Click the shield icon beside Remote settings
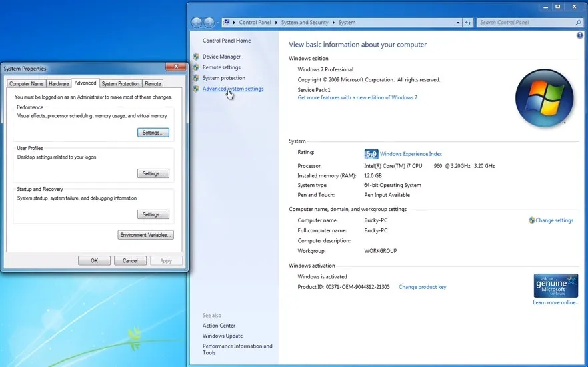 [196, 67]
